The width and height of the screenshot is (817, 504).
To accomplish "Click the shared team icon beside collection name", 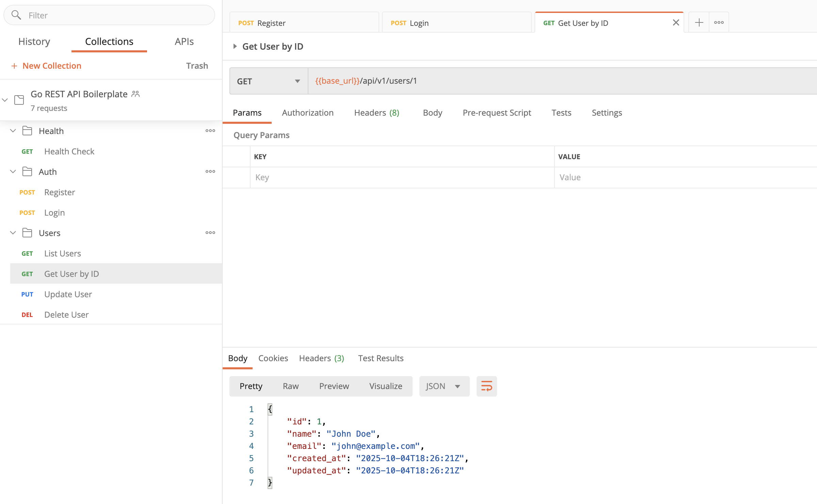I will click(135, 94).
